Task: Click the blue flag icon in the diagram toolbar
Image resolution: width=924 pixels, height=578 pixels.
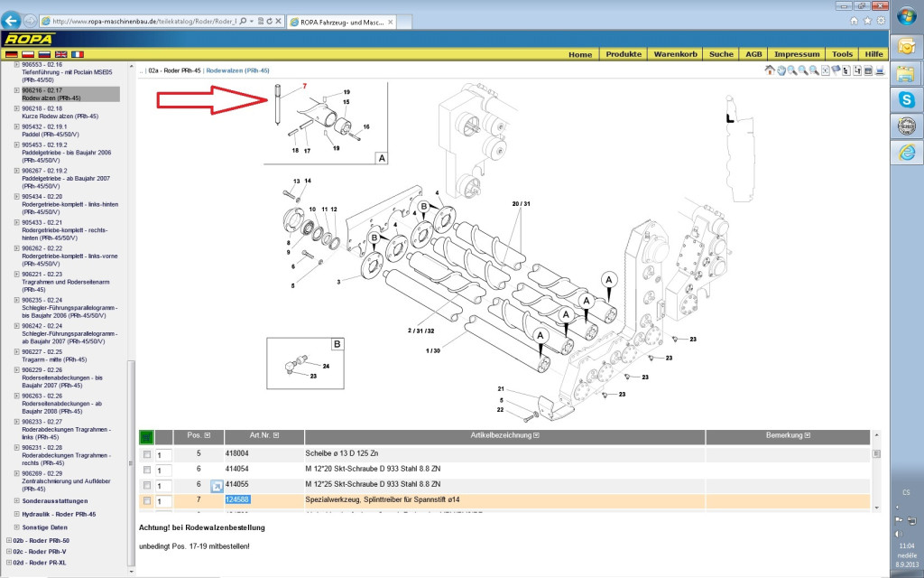Action: coord(836,70)
